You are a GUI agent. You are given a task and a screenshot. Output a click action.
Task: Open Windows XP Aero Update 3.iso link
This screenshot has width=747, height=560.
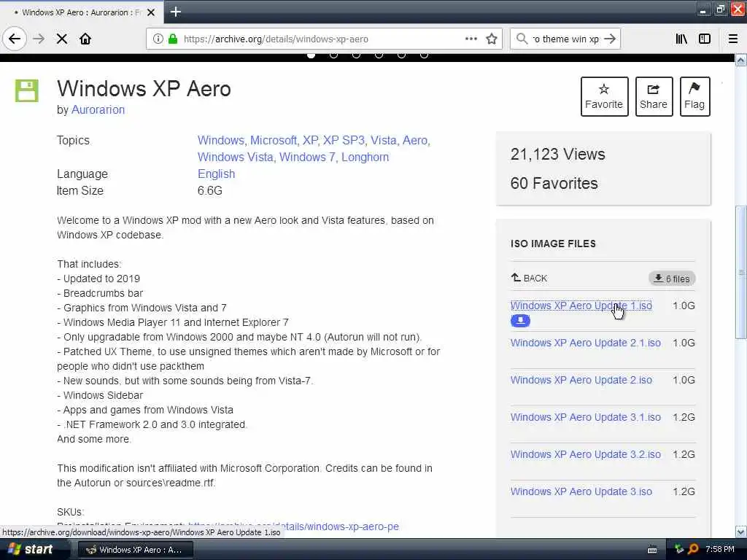581,491
